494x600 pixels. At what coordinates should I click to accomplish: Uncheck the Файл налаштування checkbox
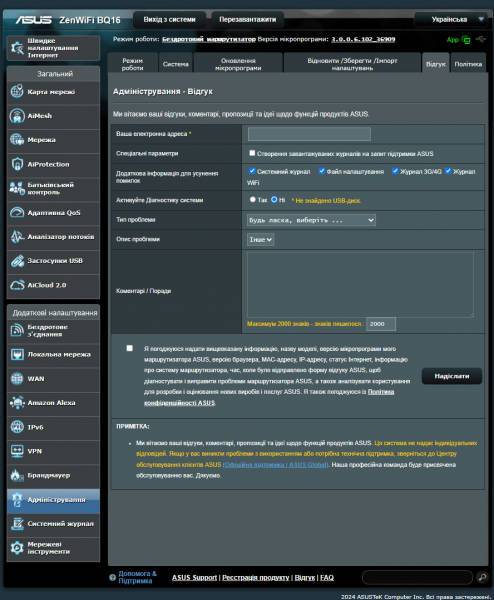click(x=322, y=171)
